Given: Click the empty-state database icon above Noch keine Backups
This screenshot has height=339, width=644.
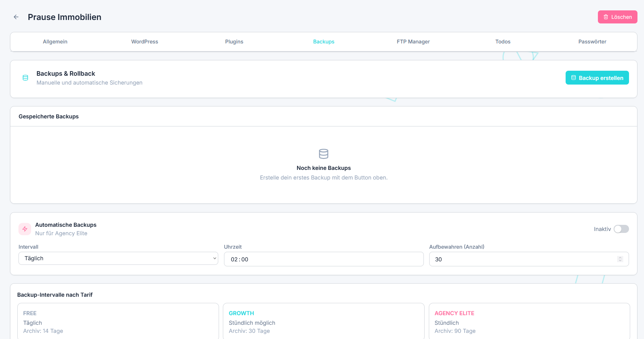Looking at the screenshot, I should 324,154.
